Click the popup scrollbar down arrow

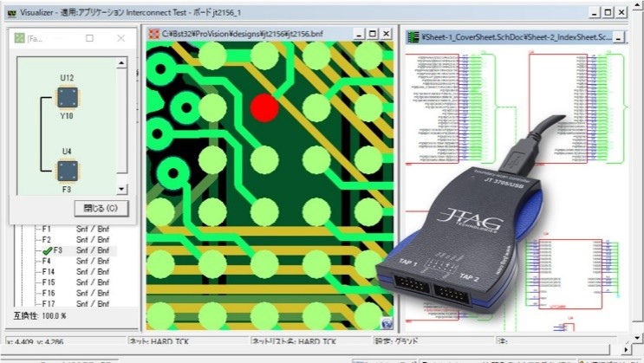(x=121, y=189)
